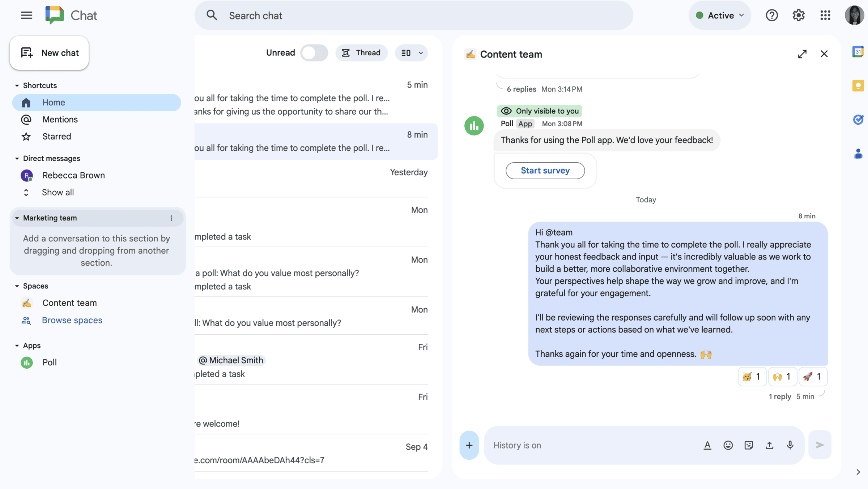Screen dimensions: 868x489
Task: Record a voice message with the microphone icon
Action: coord(790,445)
